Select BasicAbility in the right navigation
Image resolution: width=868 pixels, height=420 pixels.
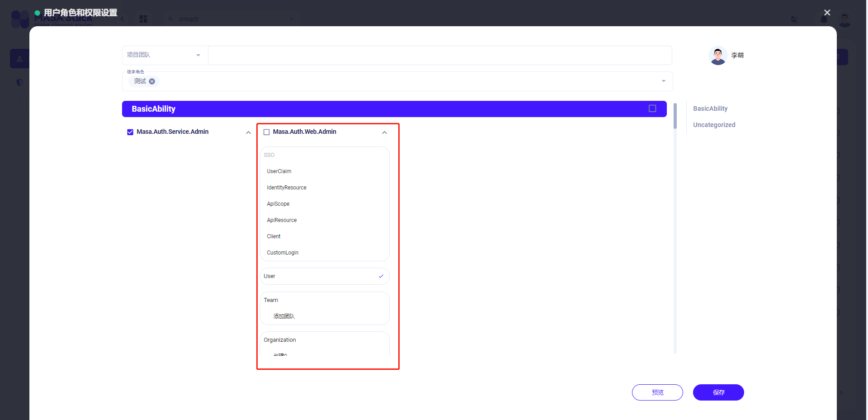click(x=710, y=109)
